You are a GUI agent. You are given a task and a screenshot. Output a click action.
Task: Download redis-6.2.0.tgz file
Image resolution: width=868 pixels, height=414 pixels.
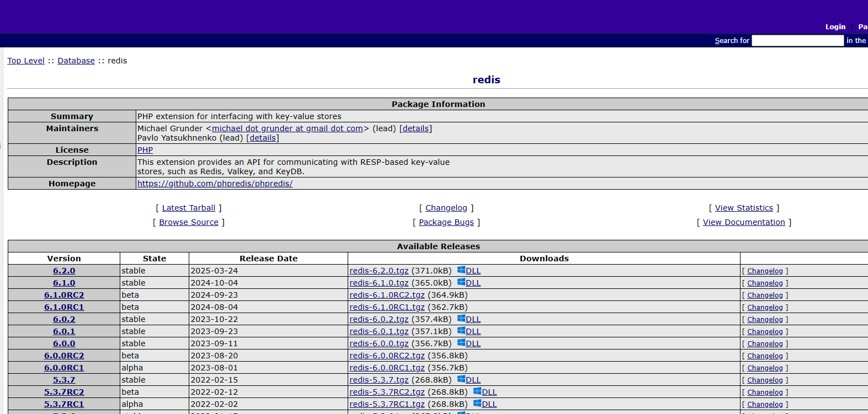coord(379,271)
